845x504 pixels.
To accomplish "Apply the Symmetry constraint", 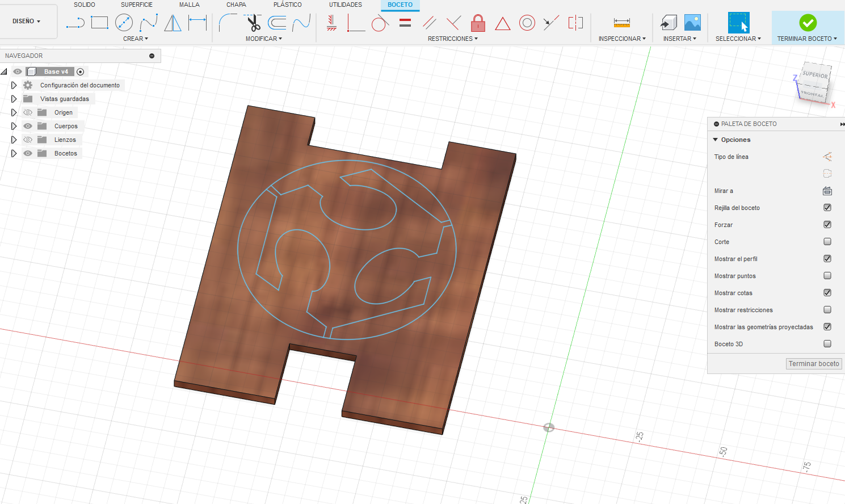I will (575, 23).
